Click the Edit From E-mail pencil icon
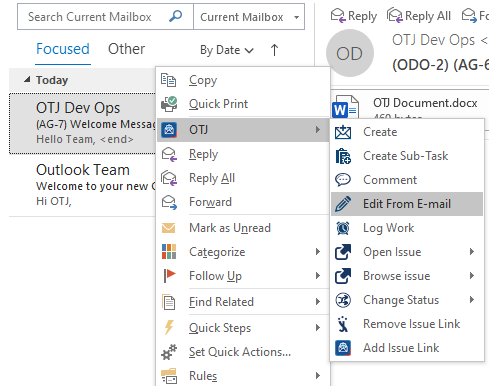 click(x=343, y=204)
